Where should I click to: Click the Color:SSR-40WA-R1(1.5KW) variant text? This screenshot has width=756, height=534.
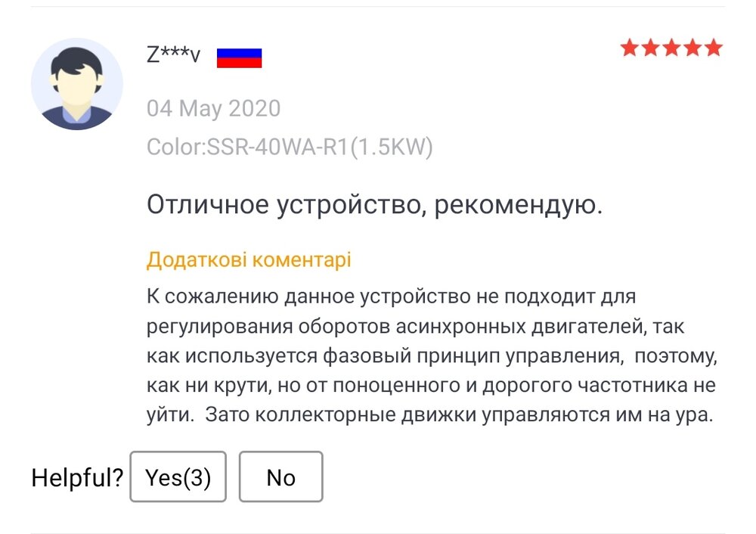[x=290, y=147]
